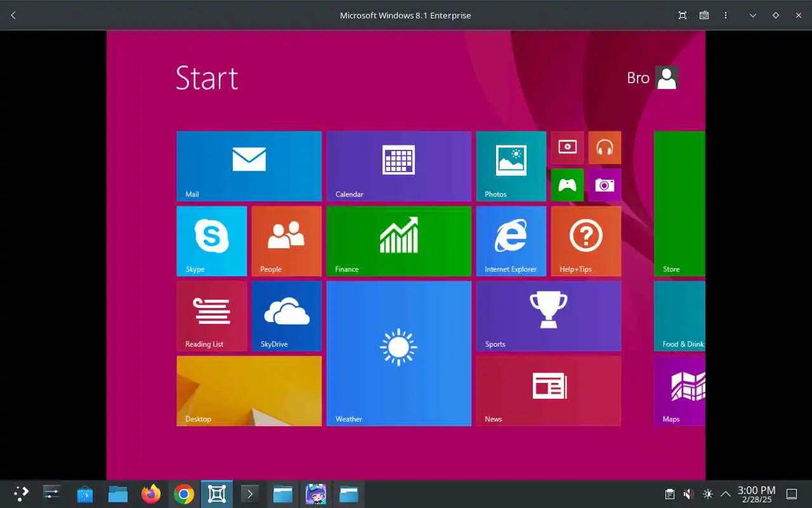
Task: Open the Maps tile
Action: tap(679, 391)
